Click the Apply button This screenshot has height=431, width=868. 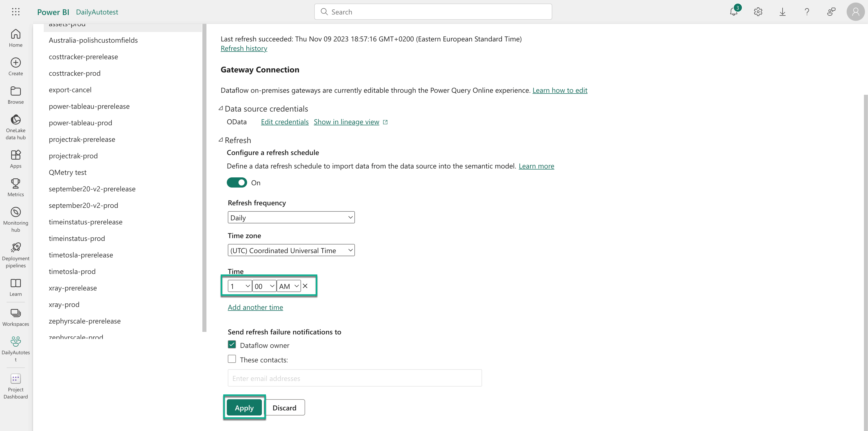click(244, 407)
